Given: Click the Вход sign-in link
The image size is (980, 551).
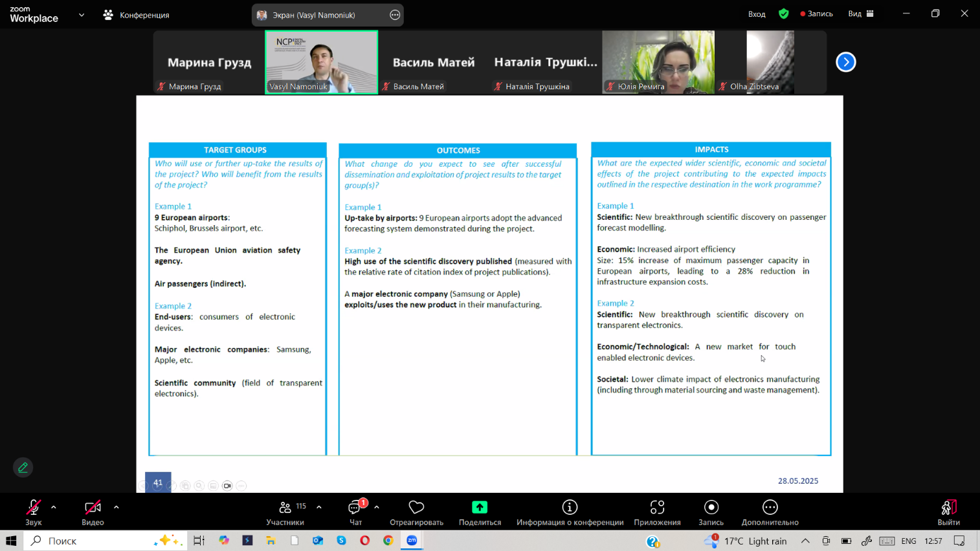Looking at the screenshot, I should pos(757,14).
